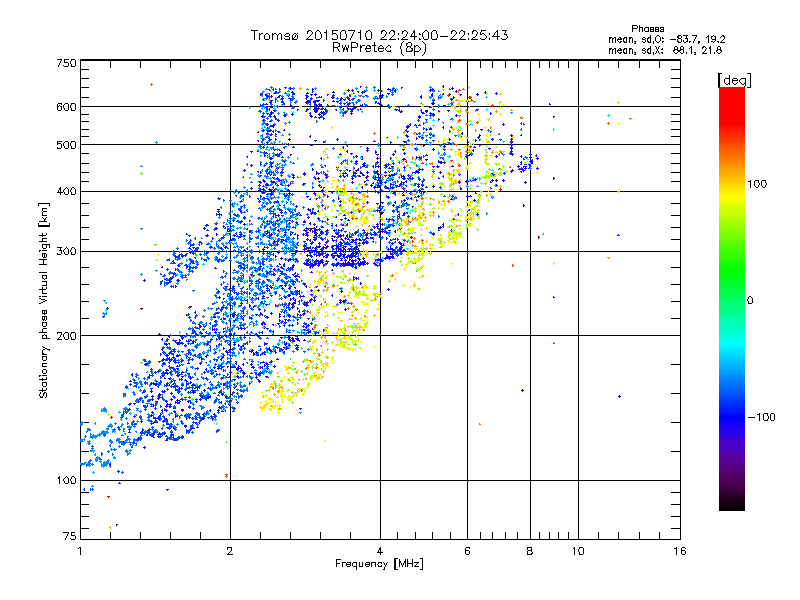Click the x-axis tick label '1'
Image resolution: width=800 pixels, height=600 pixels.
80,551
